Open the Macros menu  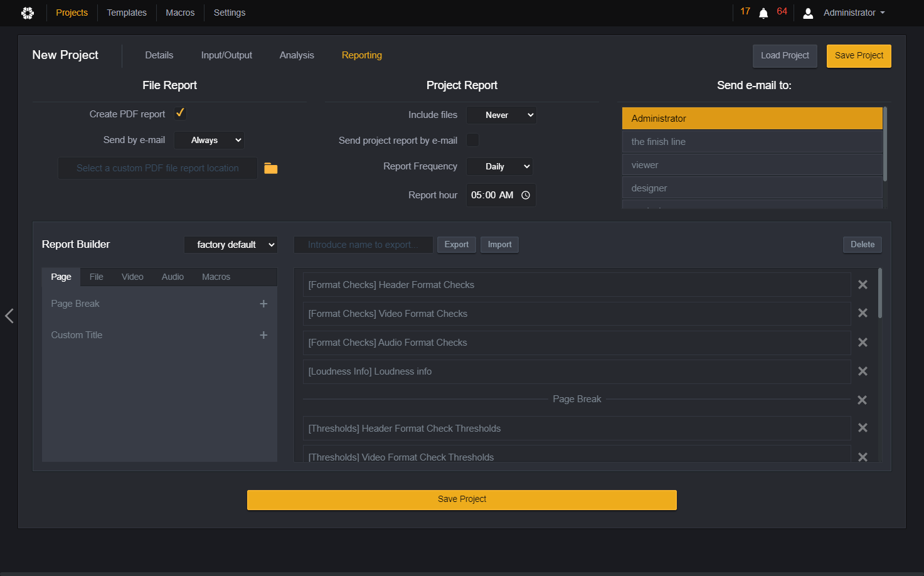click(180, 13)
